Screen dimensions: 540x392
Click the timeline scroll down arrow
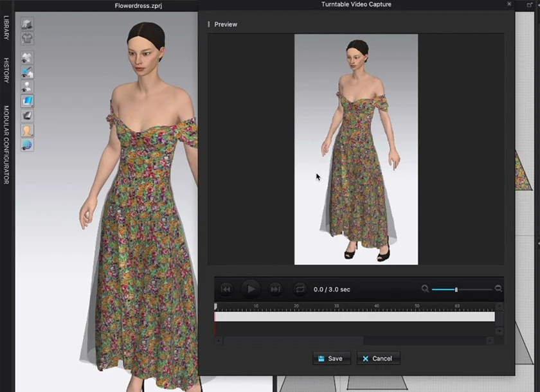500,331
